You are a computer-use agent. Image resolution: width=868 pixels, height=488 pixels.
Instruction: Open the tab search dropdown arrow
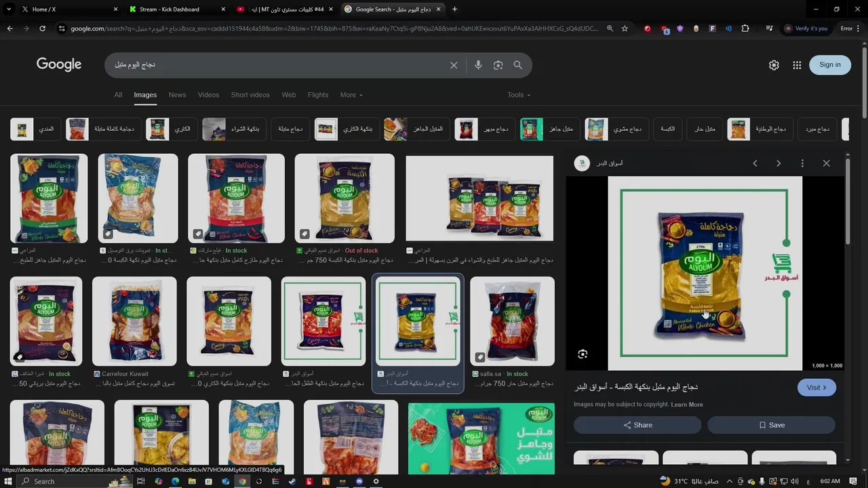point(8,9)
